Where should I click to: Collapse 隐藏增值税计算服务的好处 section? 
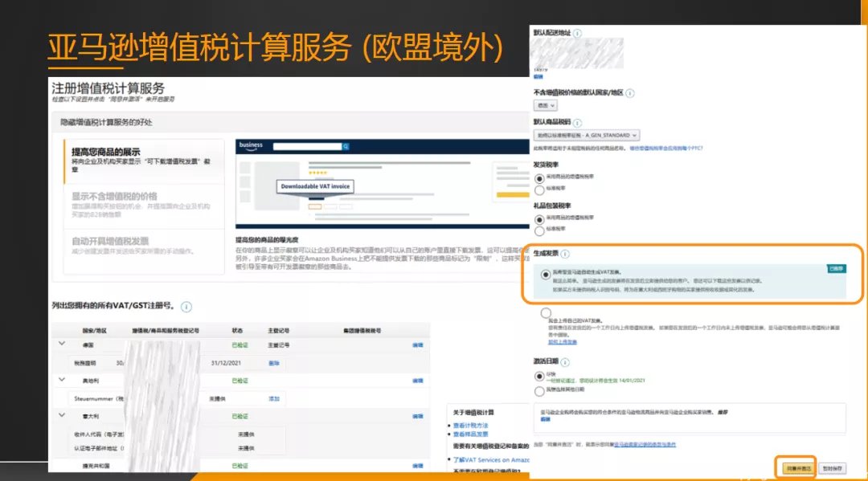pos(106,122)
